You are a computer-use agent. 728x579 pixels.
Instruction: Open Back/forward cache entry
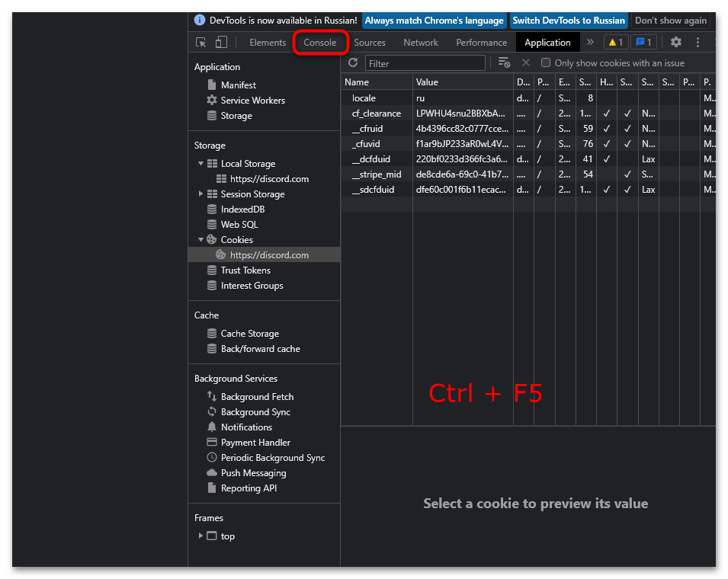254,349
